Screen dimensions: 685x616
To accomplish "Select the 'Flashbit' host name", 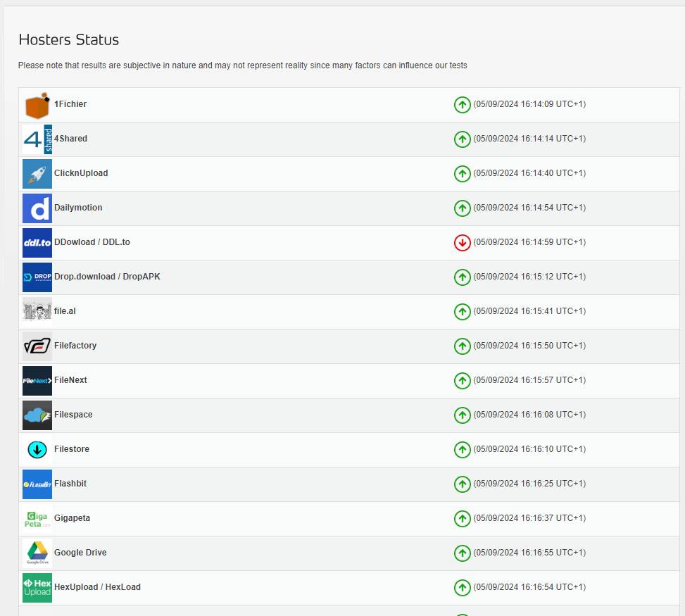I will coord(70,484).
